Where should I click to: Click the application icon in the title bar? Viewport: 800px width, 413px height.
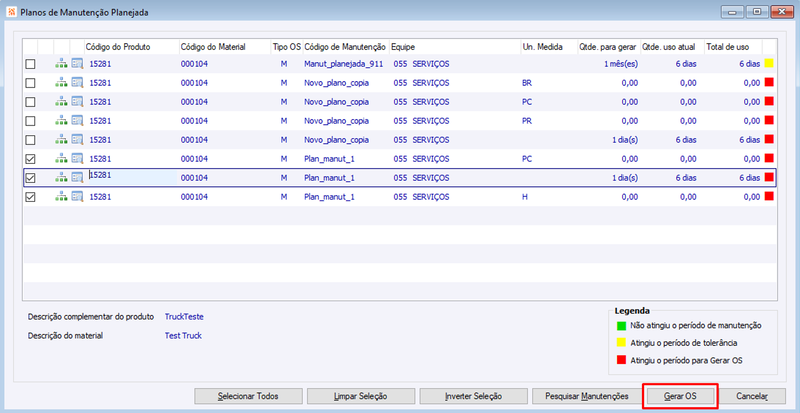pyautogui.click(x=12, y=12)
